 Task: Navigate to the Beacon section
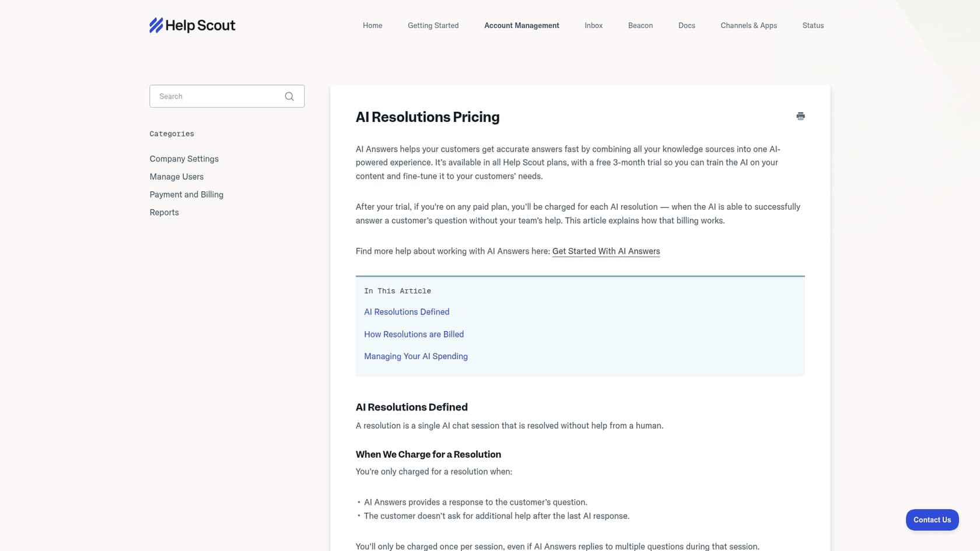coord(640,25)
